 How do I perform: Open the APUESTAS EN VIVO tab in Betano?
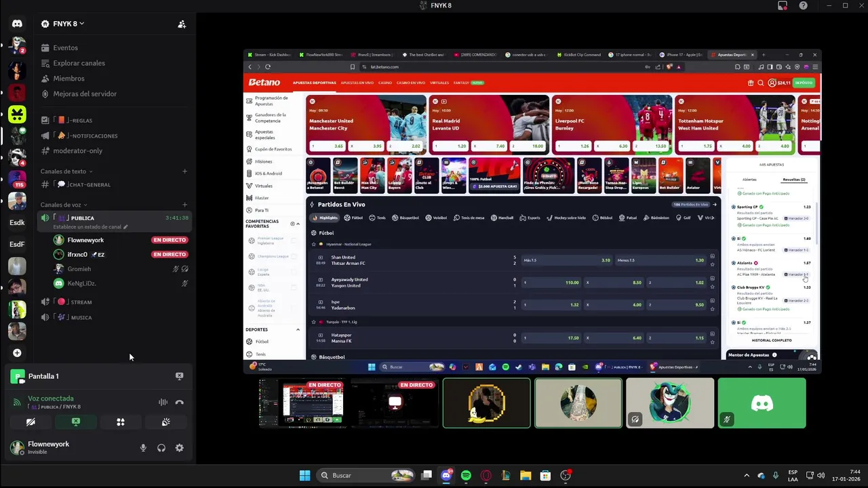click(357, 83)
